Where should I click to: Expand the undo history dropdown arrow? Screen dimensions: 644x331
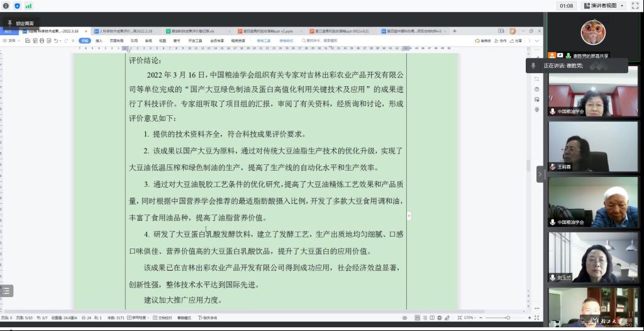point(60,41)
